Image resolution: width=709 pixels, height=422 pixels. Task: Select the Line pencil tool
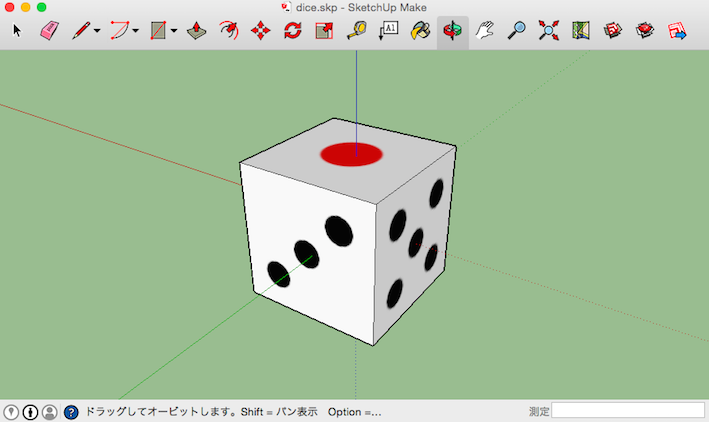pos(81,31)
